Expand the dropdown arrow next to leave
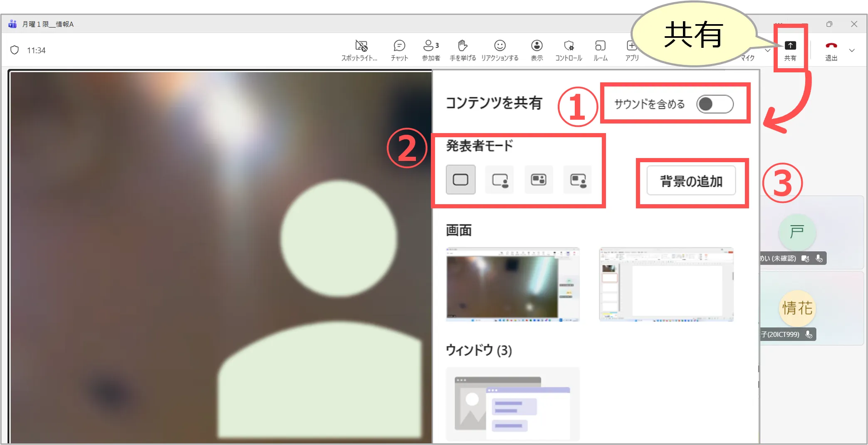This screenshot has height=445, width=868. pos(852,50)
